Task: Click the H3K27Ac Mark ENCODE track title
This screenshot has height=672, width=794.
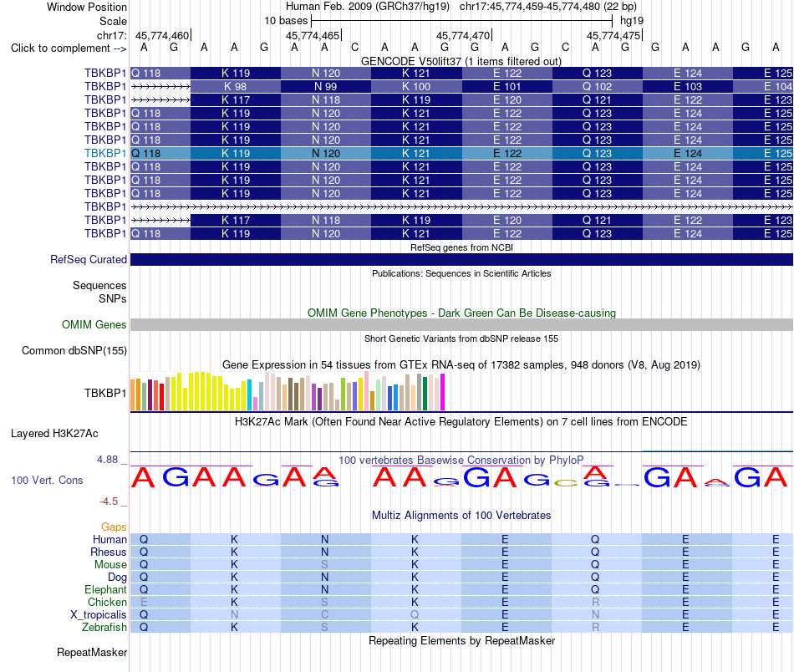Action: pyautogui.click(x=461, y=422)
